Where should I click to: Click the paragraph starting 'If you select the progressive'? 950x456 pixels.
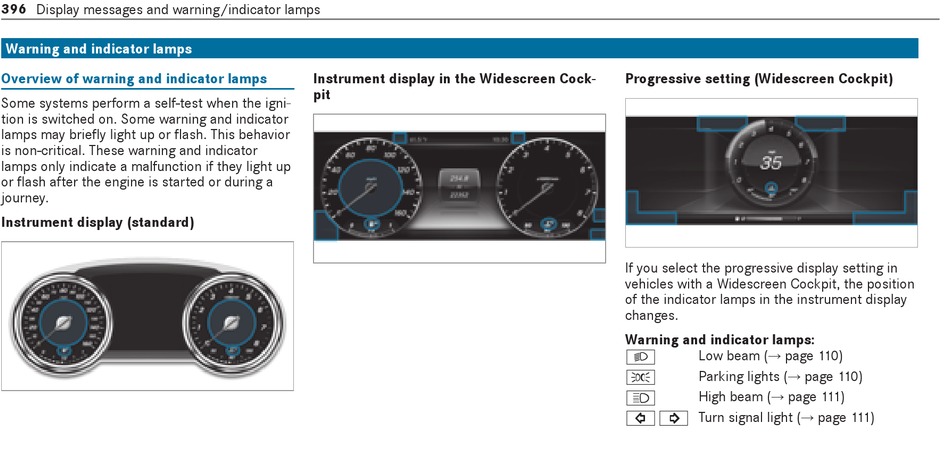[770, 292]
